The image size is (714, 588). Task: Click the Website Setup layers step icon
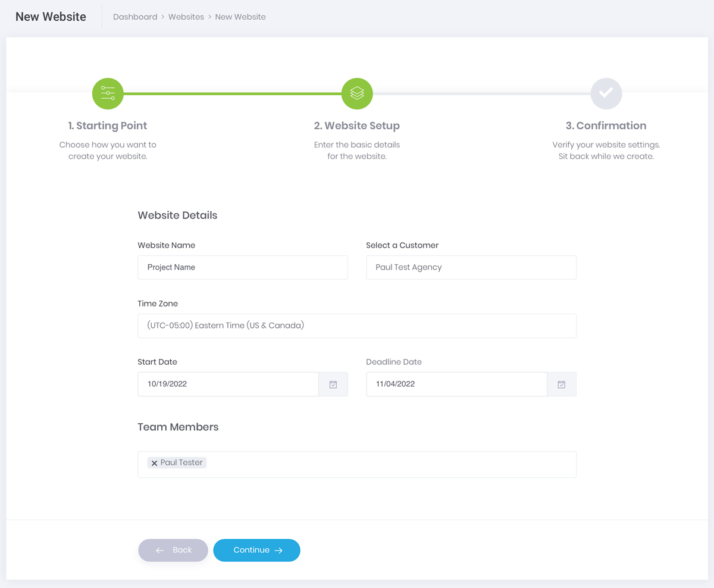click(357, 93)
